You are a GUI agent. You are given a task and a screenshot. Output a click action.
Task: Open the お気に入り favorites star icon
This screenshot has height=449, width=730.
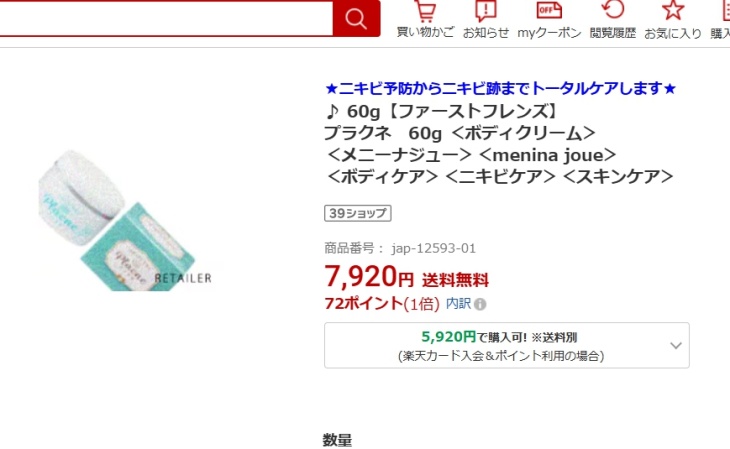673,20
